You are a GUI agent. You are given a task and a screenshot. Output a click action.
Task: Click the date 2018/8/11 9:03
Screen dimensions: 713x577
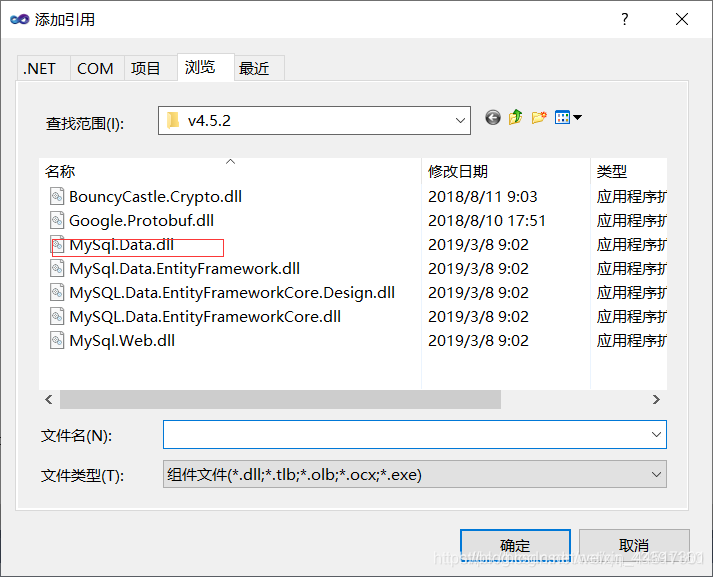click(x=482, y=196)
